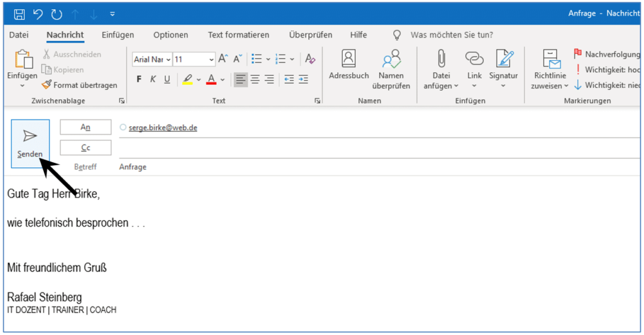Click the An recipient button
The width and height of the screenshot is (644, 335).
click(x=86, y=127)
